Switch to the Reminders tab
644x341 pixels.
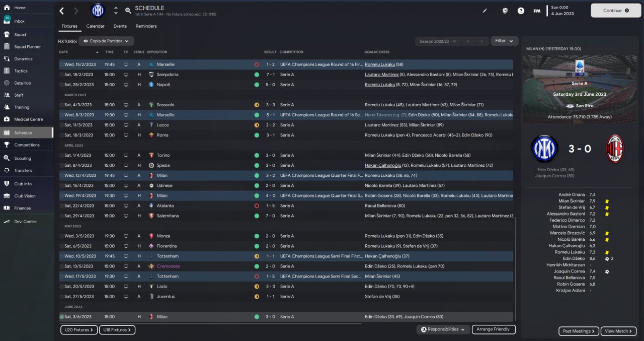(x=146, y=26)
